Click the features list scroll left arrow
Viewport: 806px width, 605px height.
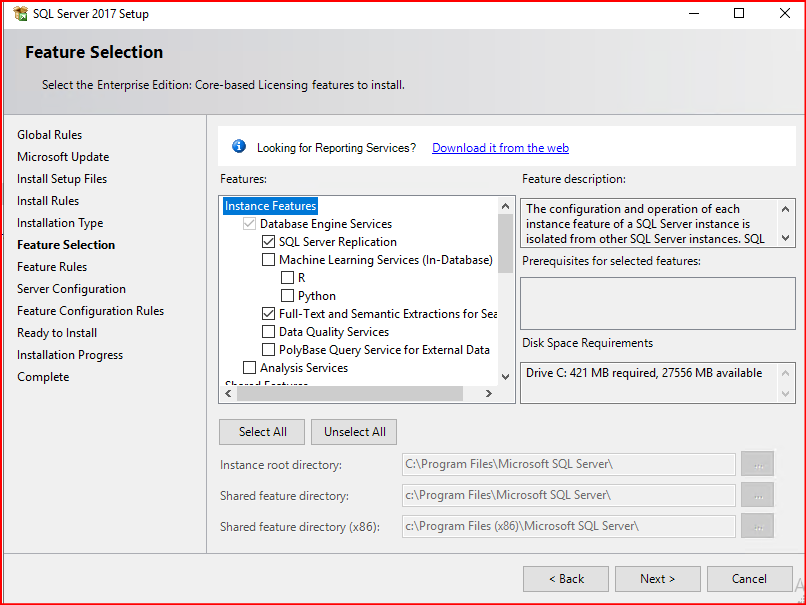pyautogui.click(x=228, y=393)
